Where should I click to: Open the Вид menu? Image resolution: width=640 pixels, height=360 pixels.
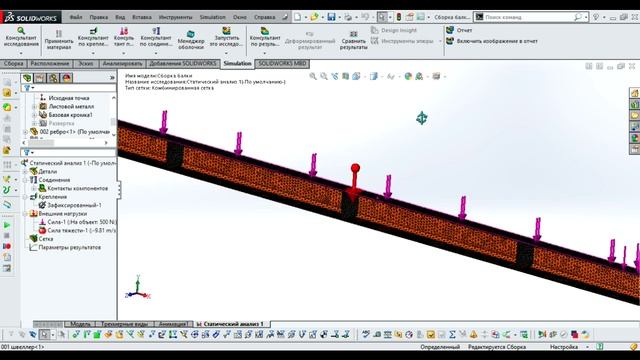[120, 17]
